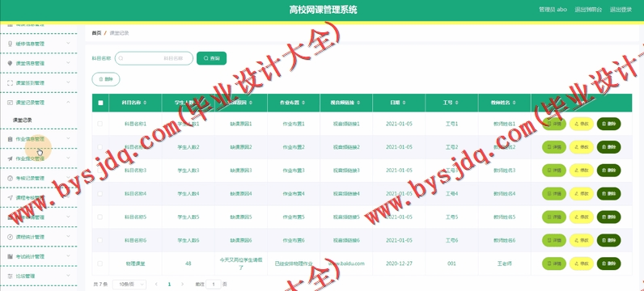Screen dimensions: 644x291
Task: Expand 考试统计管理 with its chevron
Action: point(68,256)
